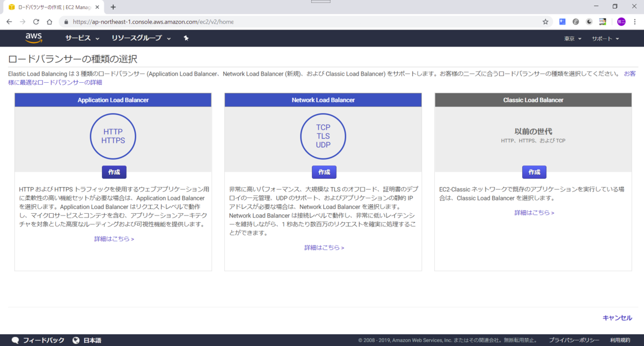Click the feedback speech-bubble icon

pyautogui.click(x=14, y=340)
